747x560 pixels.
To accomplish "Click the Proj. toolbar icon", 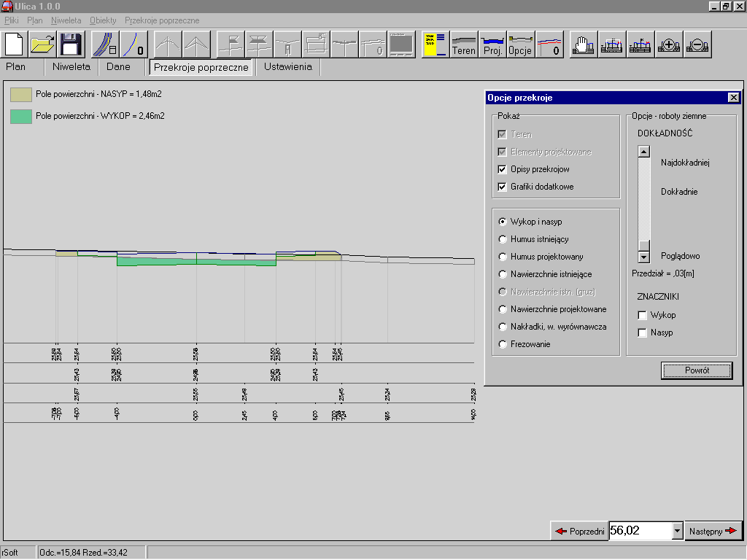I will [492, 44].
